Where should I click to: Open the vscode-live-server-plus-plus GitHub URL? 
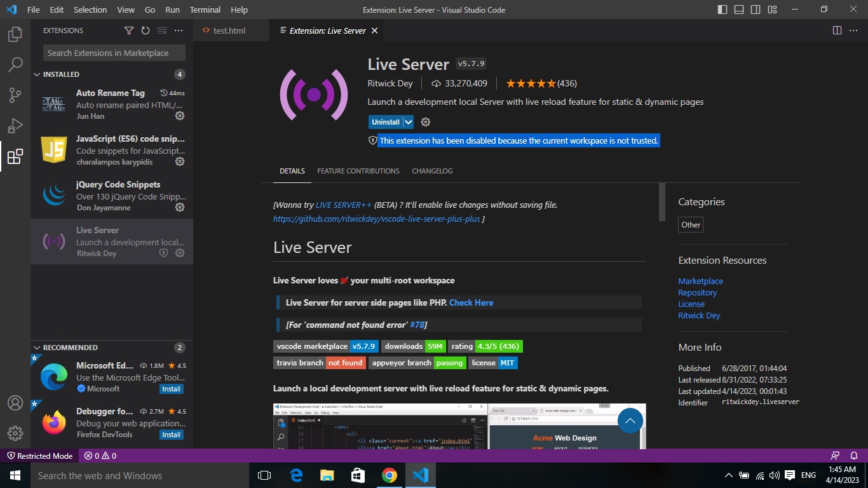(x=377, y=219)
